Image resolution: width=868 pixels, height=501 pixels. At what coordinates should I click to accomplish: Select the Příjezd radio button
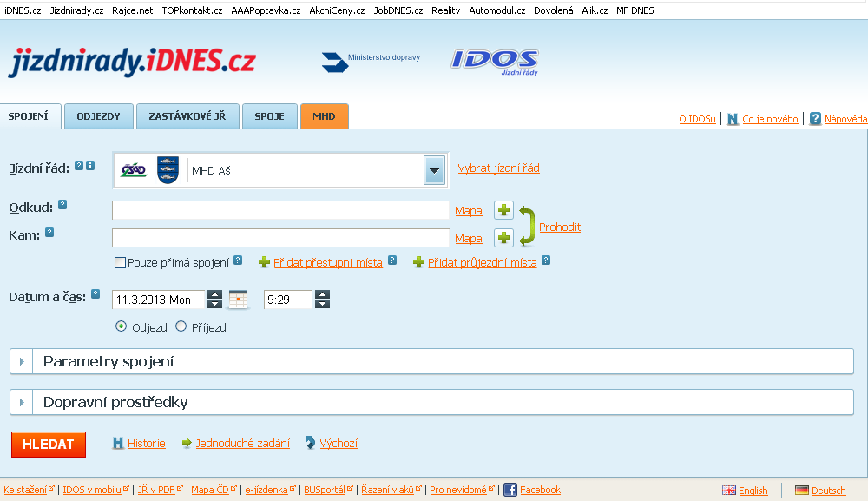pos(181,326)
